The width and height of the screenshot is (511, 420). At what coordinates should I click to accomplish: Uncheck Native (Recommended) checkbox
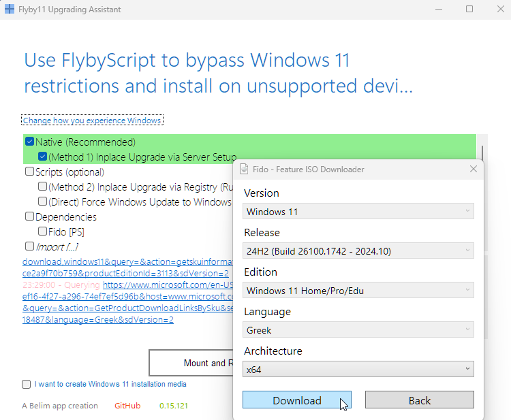tap(30, 142)
